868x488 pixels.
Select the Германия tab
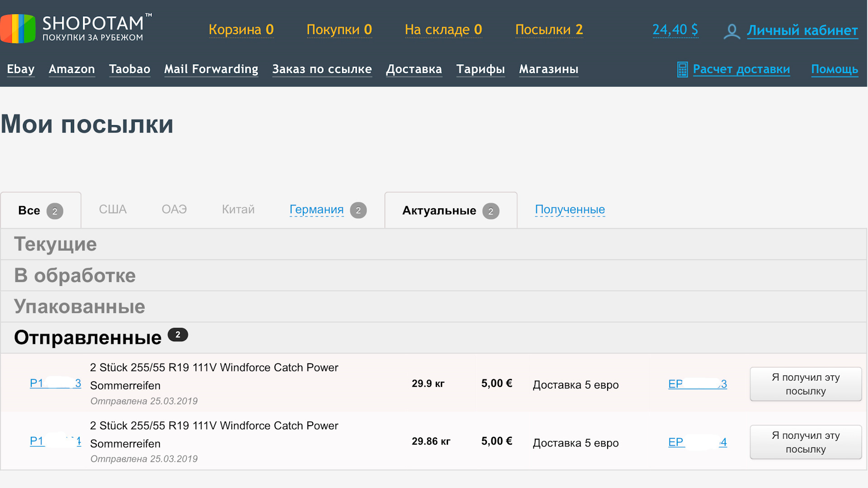coord(316,210)
